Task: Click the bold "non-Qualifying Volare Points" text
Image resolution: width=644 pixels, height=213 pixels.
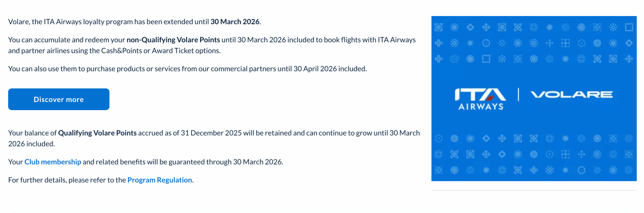Action: (173, 40)
